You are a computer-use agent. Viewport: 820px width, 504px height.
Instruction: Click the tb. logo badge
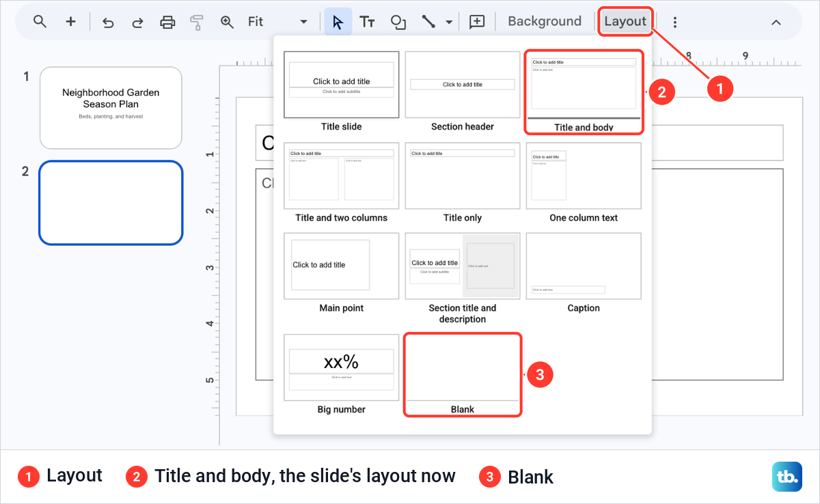coord(787,477)
